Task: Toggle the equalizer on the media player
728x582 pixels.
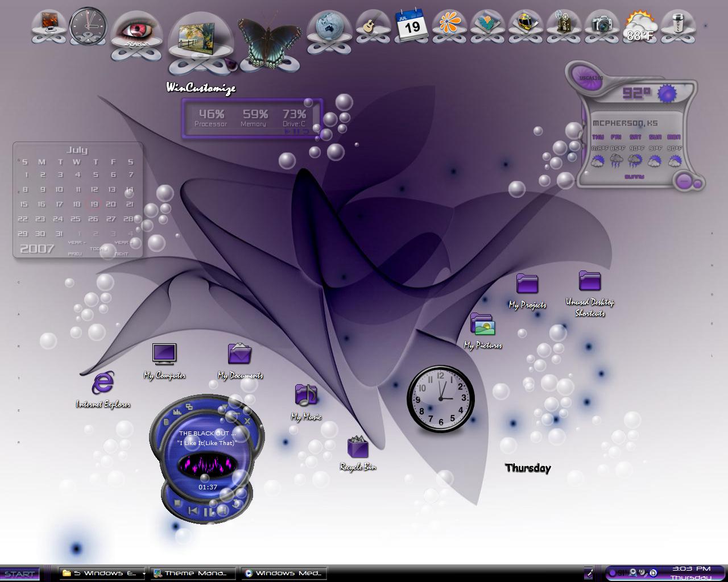Action: click(177, 412)
